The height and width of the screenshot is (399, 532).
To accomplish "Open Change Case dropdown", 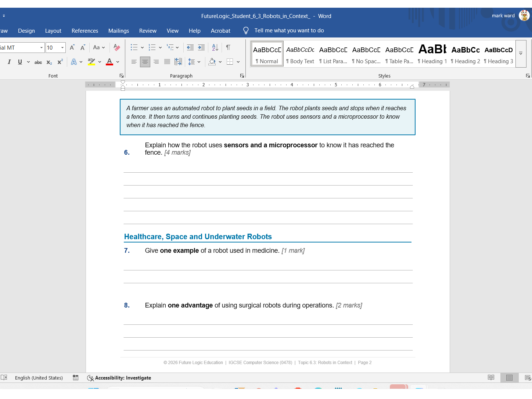I will click(99, 47).
